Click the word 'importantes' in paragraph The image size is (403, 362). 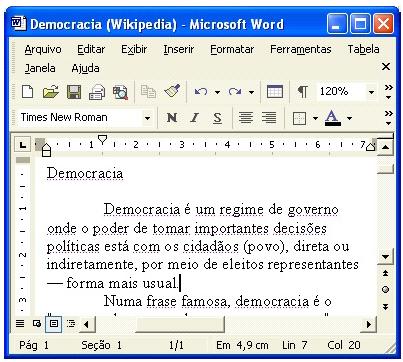[231, 229]
